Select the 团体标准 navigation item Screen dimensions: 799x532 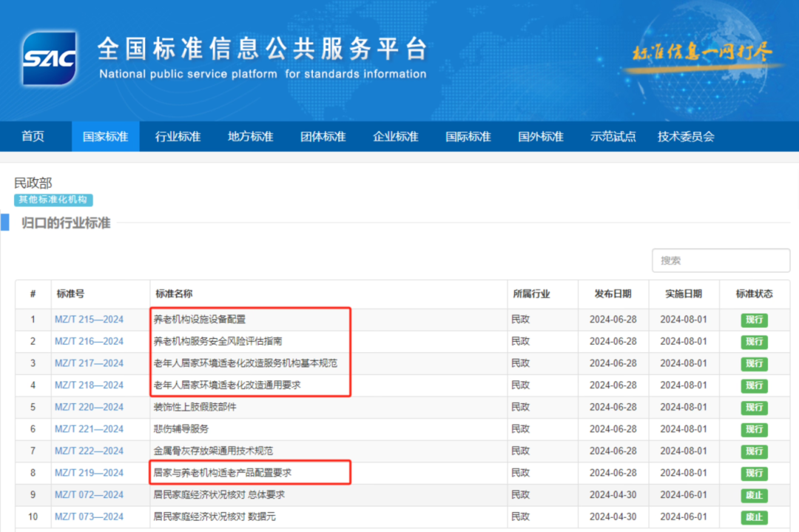click(x=323, y=137)
